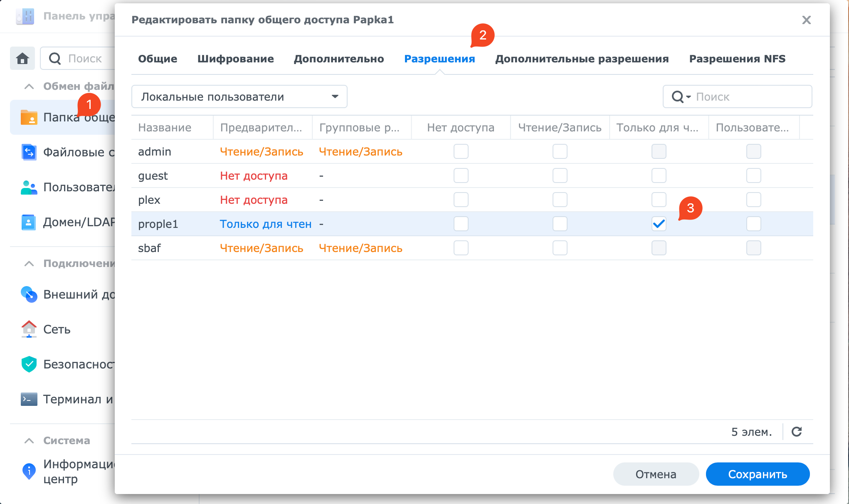Open the File Services (Файловые) sidebar icon
The image size is (849, 504).
[x=29, y=152]
